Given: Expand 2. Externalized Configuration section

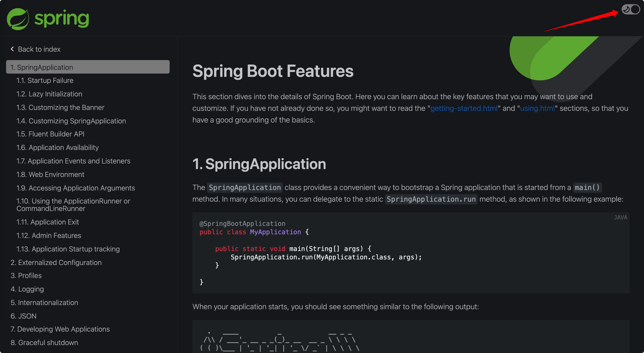Looking at the screenshot, I should point(56,262).
